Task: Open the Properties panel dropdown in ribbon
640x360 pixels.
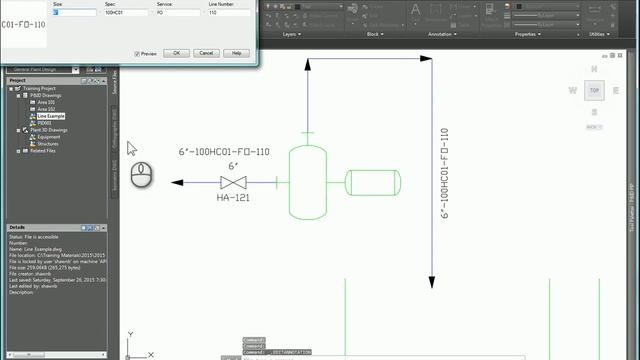Action: 528,34
